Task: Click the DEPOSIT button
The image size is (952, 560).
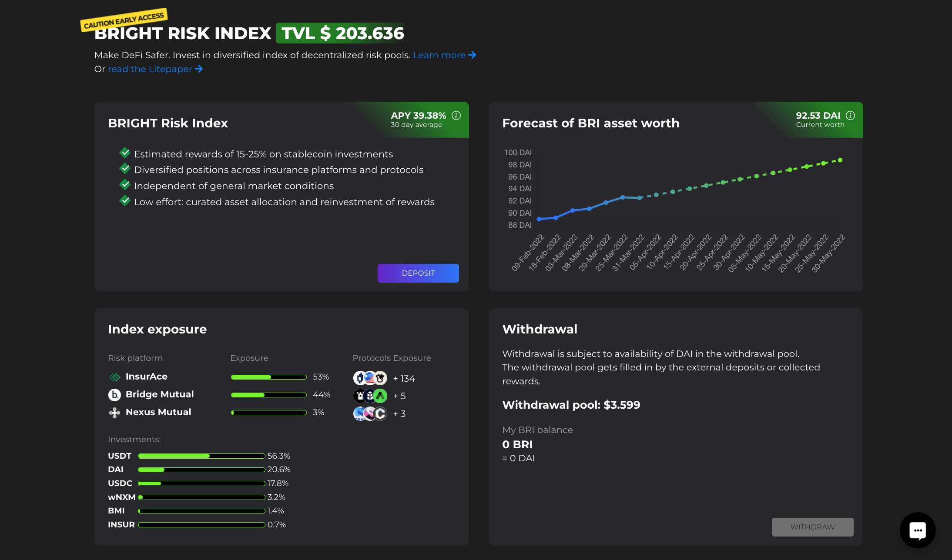Action: click(418, 273)
